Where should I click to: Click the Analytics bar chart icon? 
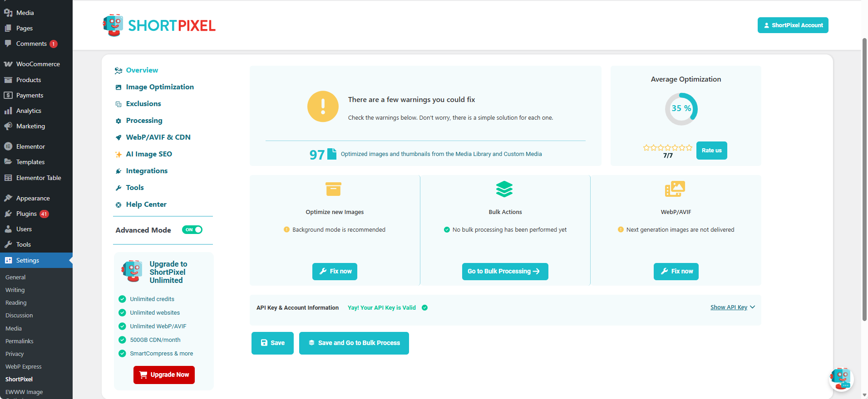click(x=8, y=111)
